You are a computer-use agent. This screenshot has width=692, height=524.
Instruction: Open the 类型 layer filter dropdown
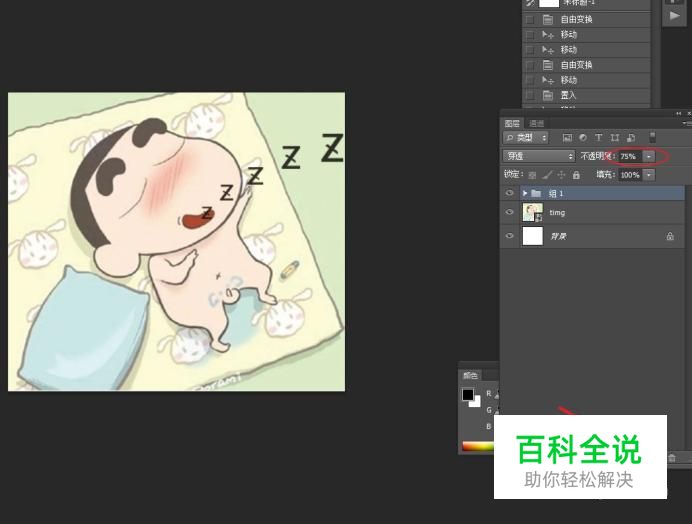pos(525,138)
